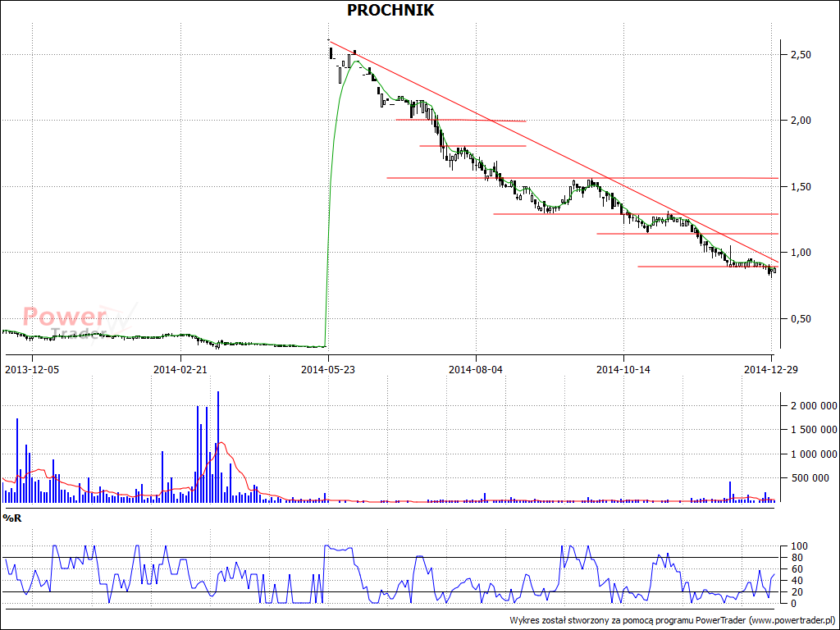This screenshot has width=840, height=630.
Task: Click the 2014-02-21 date label
Action: coord(180,369)
